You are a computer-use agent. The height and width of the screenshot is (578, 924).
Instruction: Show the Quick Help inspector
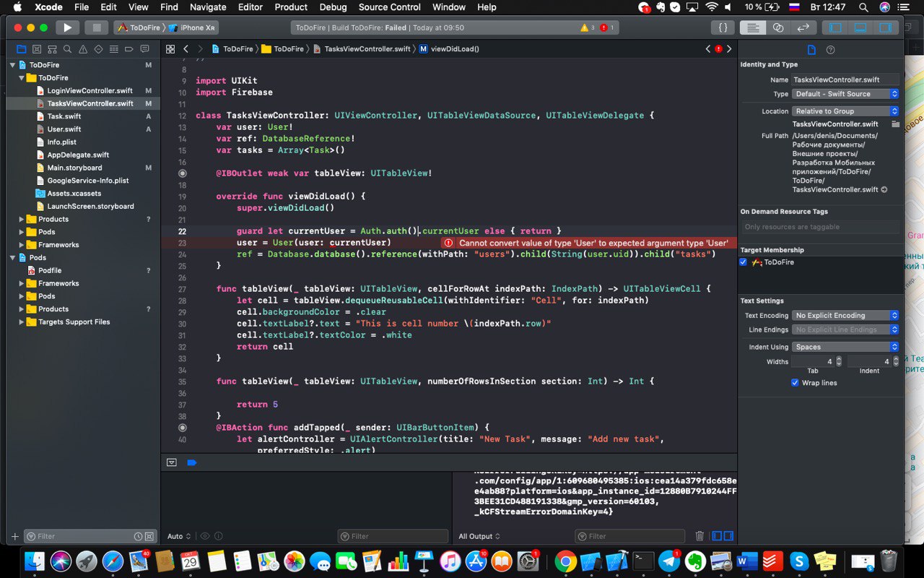(x=830, y=50)
